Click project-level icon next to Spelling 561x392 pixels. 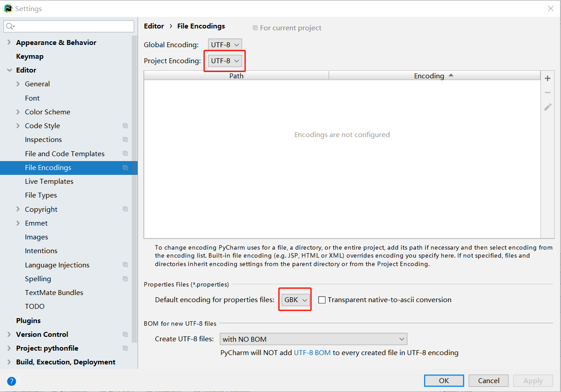point(125,279)
